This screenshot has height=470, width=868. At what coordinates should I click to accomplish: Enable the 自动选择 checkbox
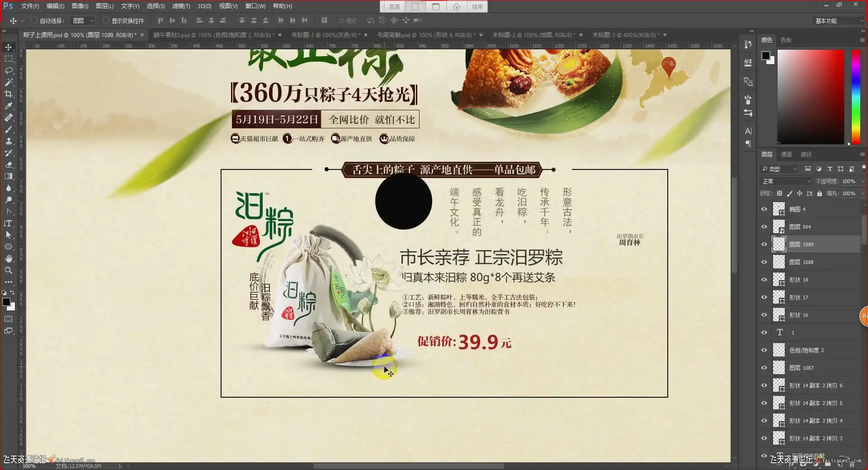point(34,20)
